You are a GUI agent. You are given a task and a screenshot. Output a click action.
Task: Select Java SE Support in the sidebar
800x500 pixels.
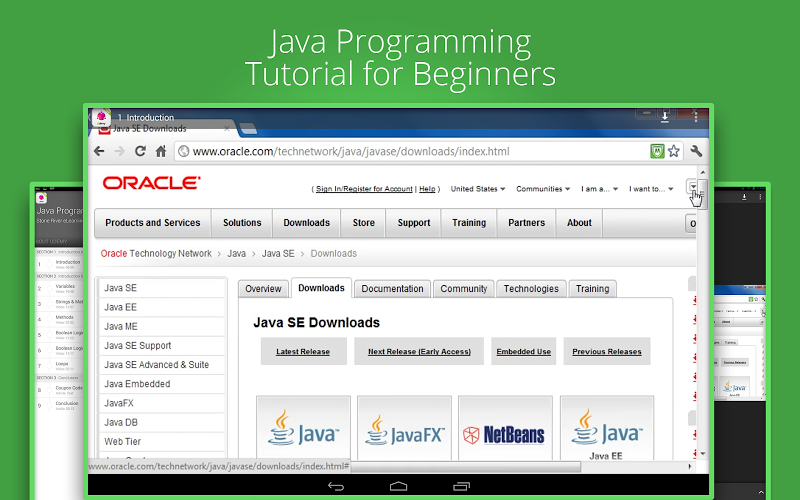(x=162, y=345)
